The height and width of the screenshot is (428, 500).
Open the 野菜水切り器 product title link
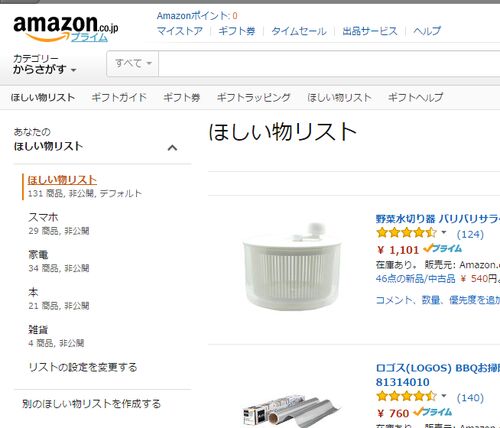[x=438, y=219]
